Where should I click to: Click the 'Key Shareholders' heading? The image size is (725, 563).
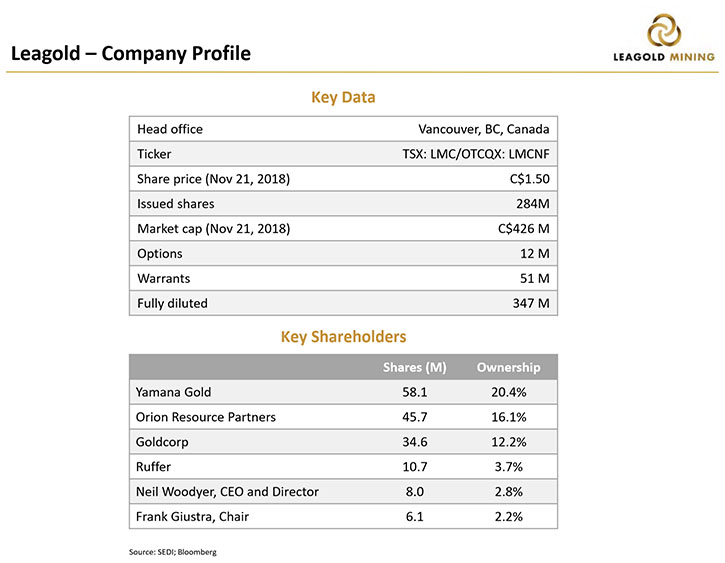[x=344, y=337]
